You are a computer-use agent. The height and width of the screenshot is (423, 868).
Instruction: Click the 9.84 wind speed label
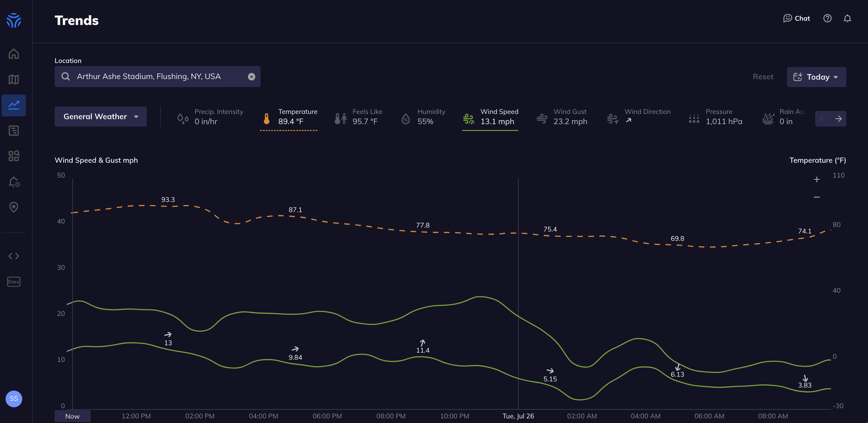[x=295, y=357]
